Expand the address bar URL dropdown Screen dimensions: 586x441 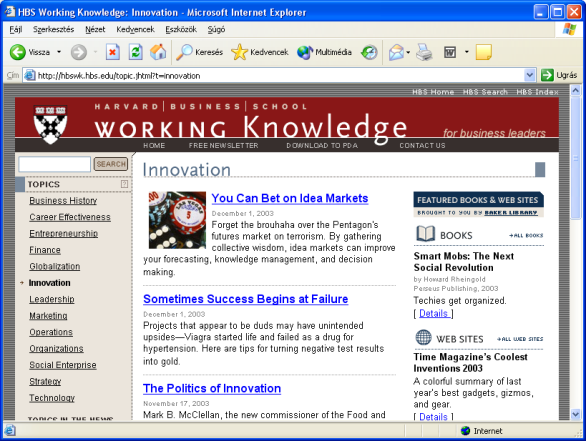tap(530, 75)
